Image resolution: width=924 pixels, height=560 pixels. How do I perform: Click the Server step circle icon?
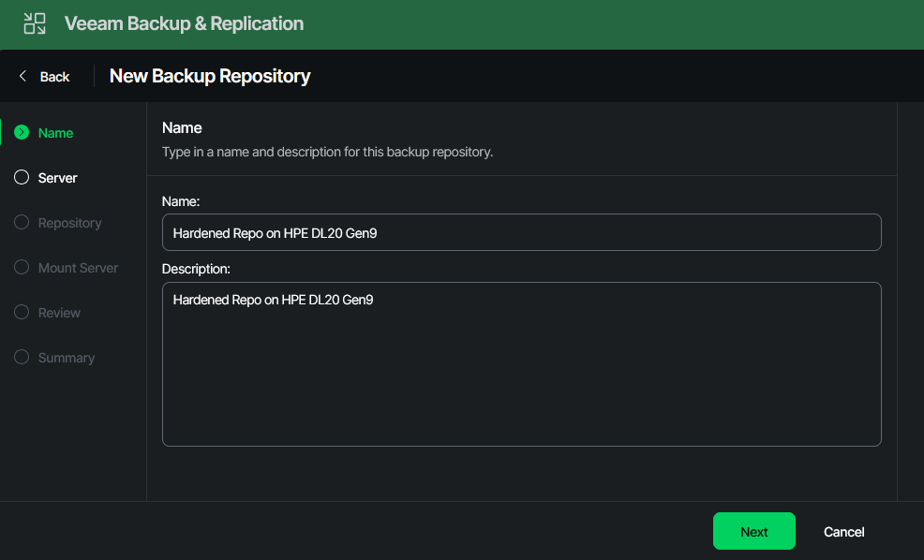click(22, 178)
